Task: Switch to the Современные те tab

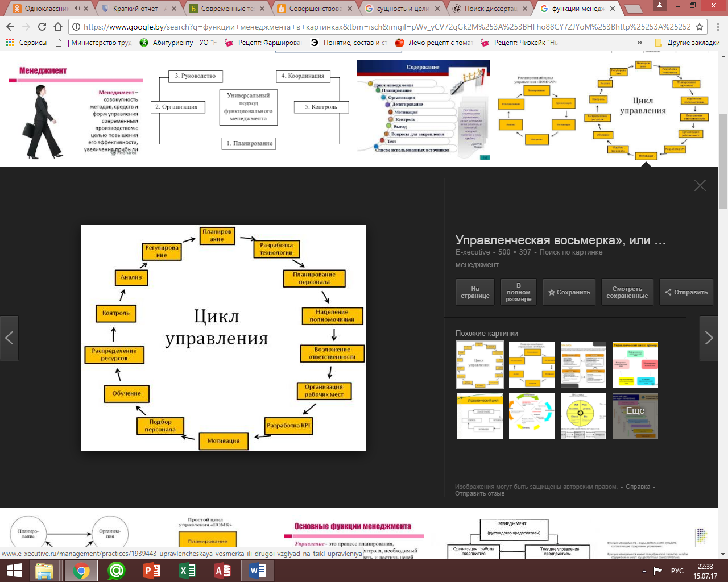Action: (223, 9)
